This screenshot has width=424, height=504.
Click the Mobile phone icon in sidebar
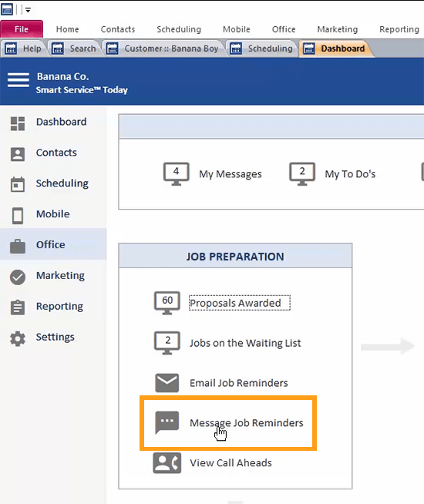pos(18,215)
